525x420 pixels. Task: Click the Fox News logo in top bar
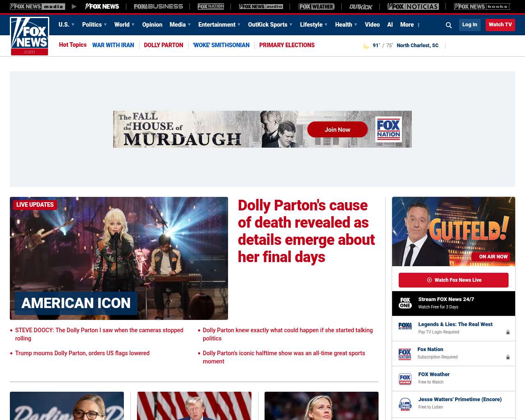[102, 7]
